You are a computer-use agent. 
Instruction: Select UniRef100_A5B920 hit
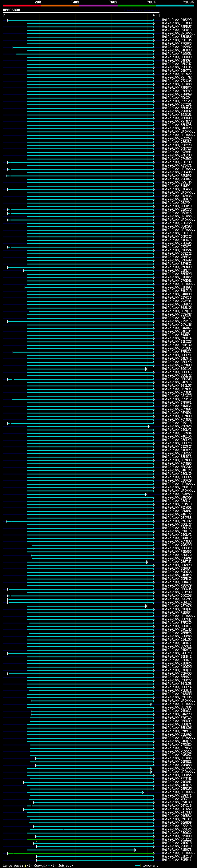[177, 426]
